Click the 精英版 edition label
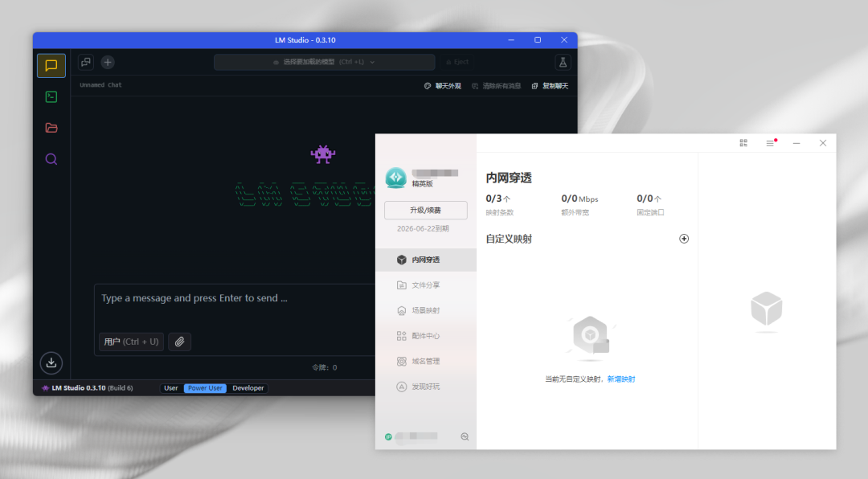 click(423, 184)
